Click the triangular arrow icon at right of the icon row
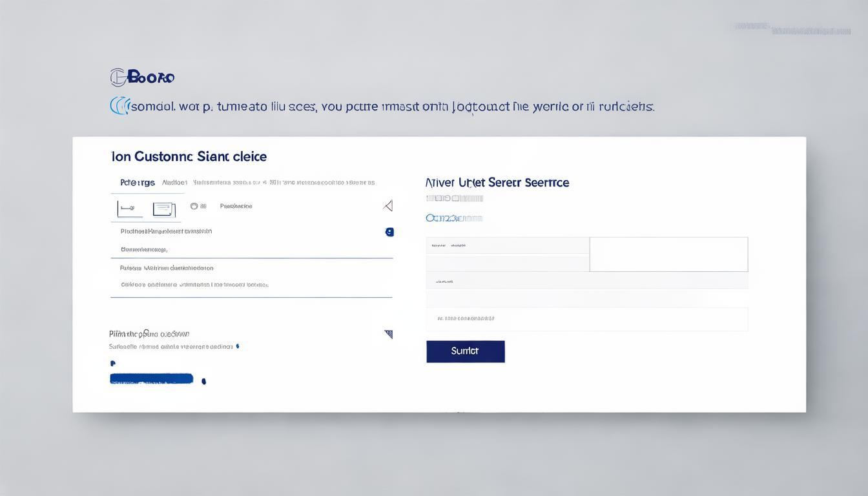 (388, 206)
